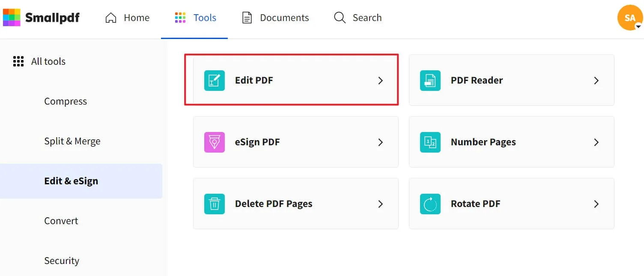Click the Rotate PDF tool icon
The width and height of the screenshot is (644, 276).
(x=430, y=204)
